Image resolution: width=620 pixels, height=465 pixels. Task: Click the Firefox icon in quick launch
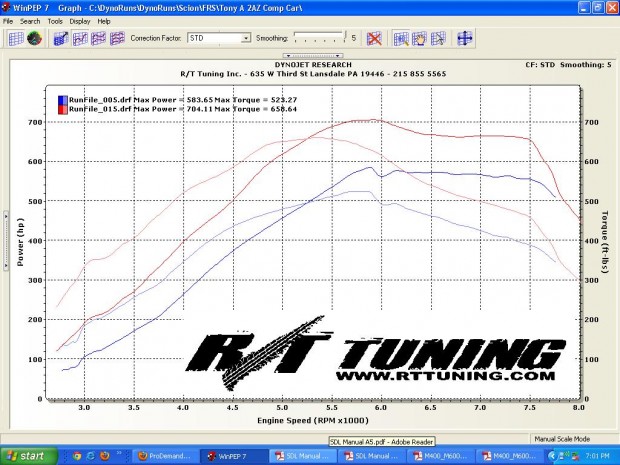(104, 456)
